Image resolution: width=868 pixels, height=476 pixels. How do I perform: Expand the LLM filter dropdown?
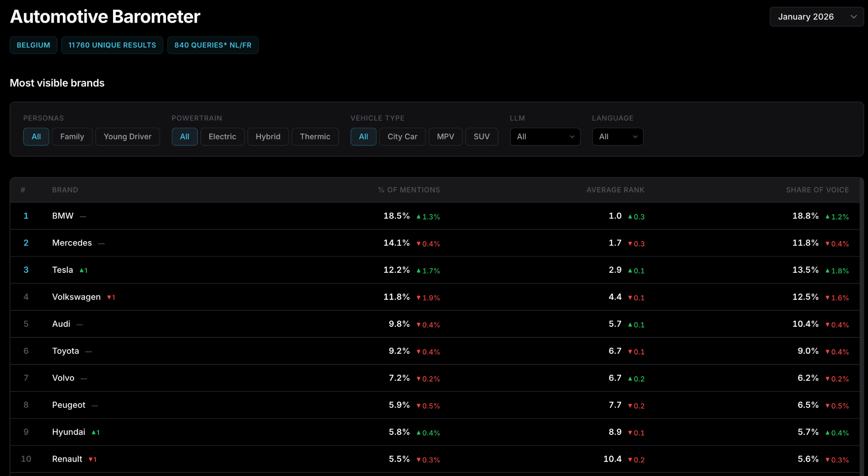pos(545,136)
